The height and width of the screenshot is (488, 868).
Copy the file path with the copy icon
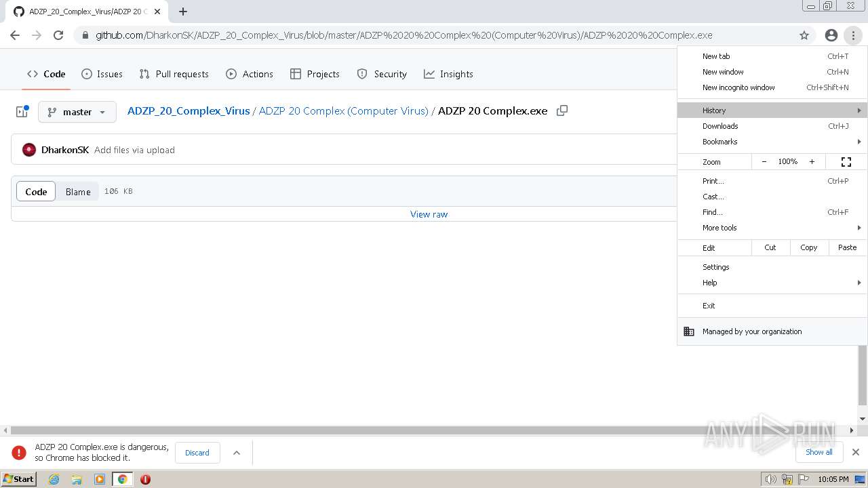(561, 111)
